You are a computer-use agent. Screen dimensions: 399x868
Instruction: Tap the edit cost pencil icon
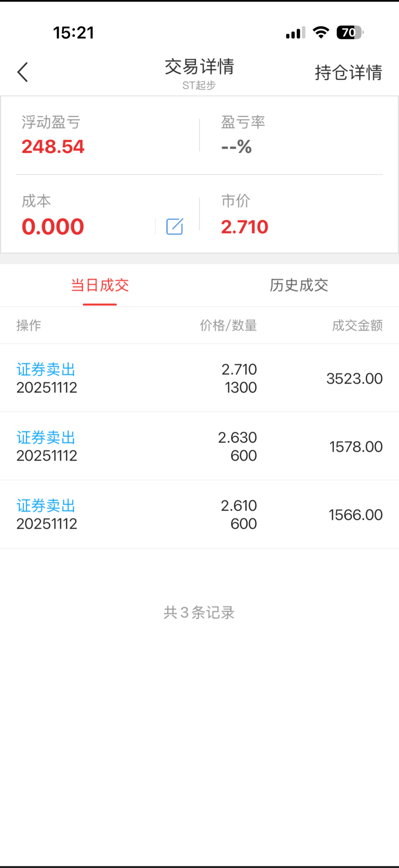(x=175, y=227)
